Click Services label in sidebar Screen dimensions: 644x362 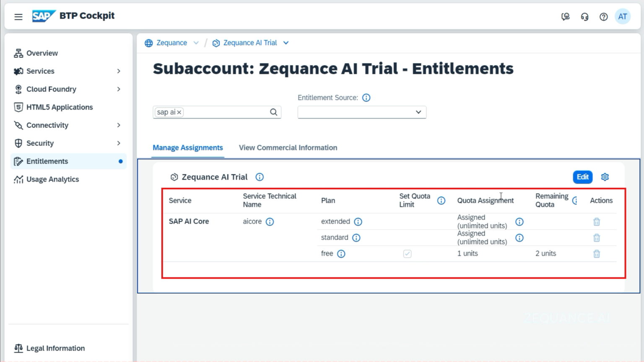pyautogui.click(x=40, y=71)
